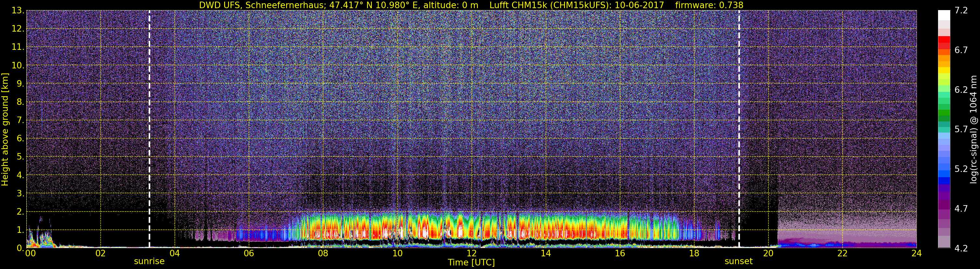Screen dimensions: 980x269
Task: Click the 13. tick on the height axis
Action: [18, 11]
